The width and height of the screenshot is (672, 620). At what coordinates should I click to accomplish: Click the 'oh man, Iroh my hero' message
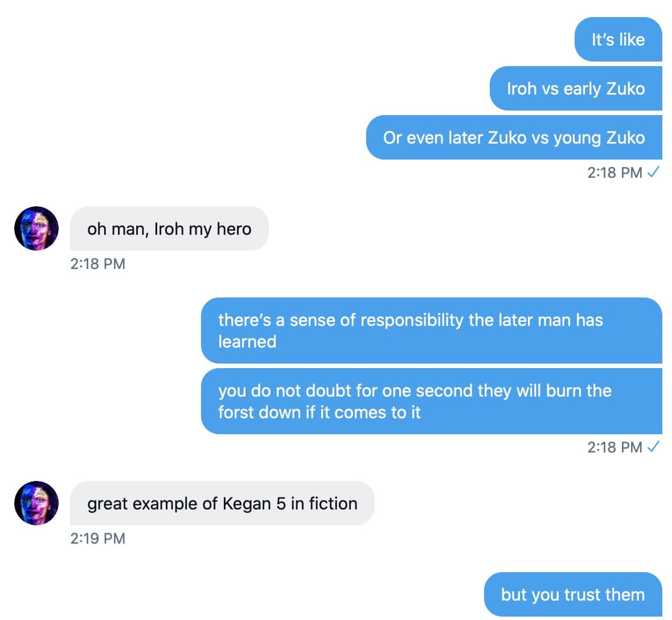(169, 229)
